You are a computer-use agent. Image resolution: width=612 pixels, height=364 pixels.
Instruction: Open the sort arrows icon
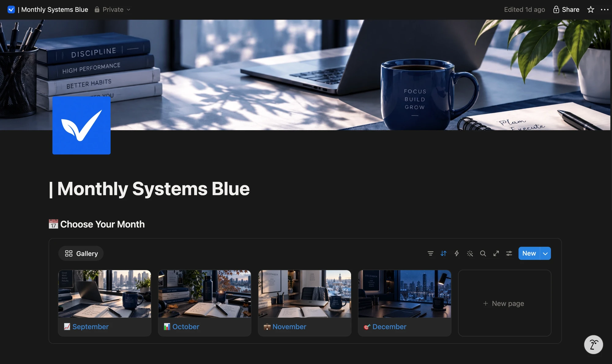tap(443, 253)
